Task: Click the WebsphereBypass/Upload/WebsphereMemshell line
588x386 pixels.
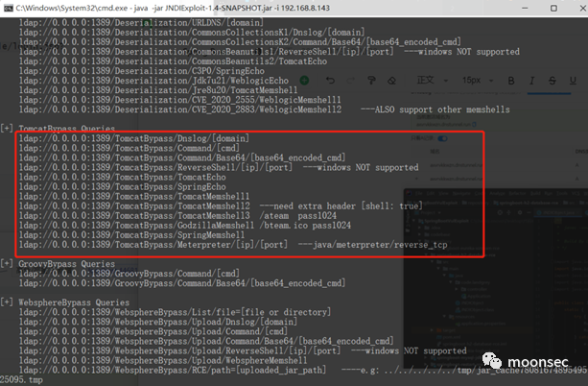Action: click(163, 360)
